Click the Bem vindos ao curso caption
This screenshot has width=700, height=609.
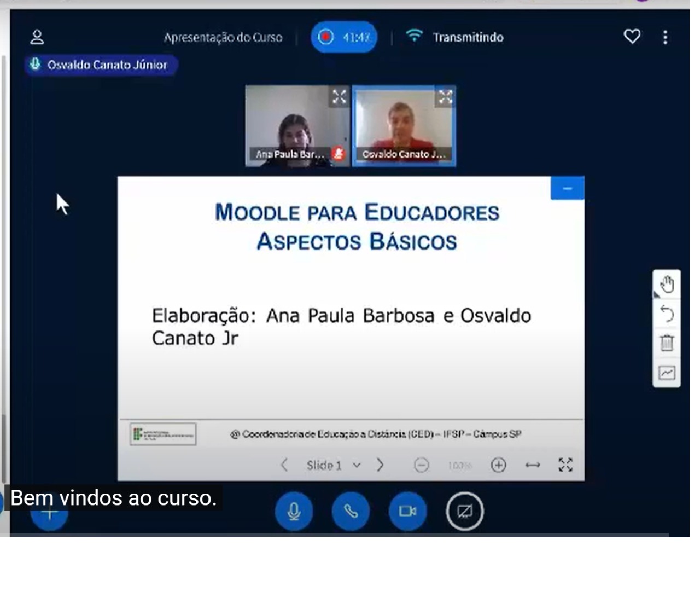pyautogui.click(x=113, y=498)
